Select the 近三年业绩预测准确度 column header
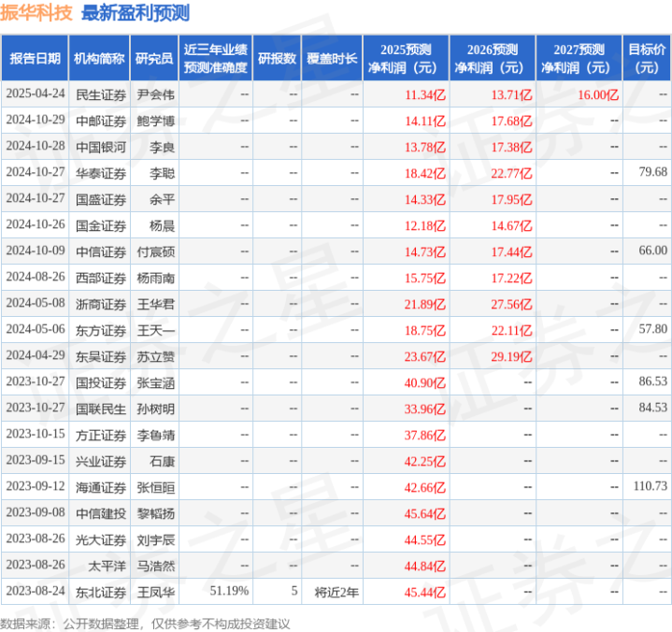 [x=216, y=59]
